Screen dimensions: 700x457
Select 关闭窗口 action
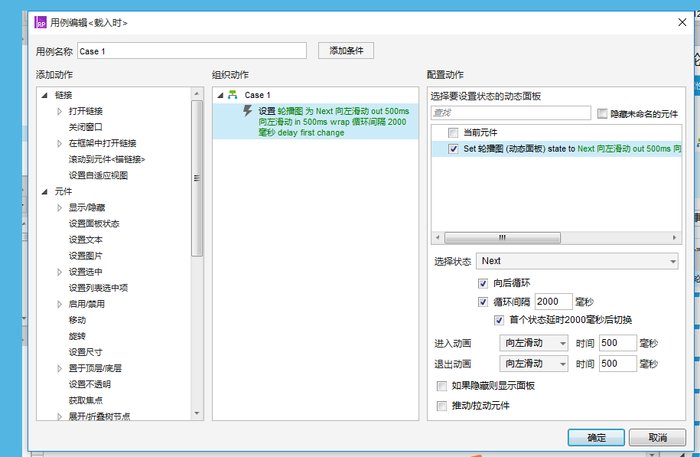coord(85,127)
